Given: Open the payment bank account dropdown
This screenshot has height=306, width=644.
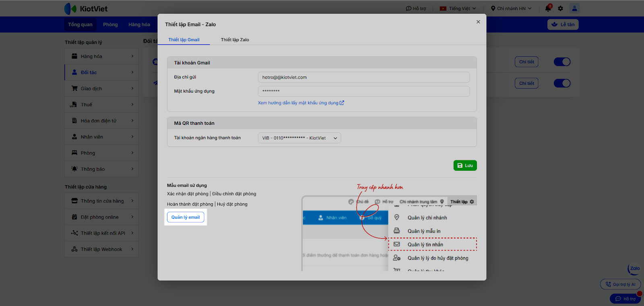Looking at the screenshot, I should (299, 138).
